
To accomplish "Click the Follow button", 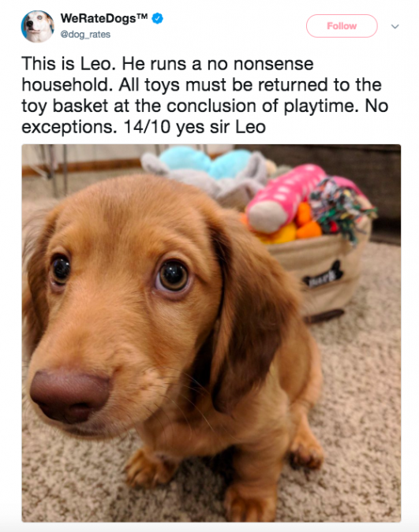I will [x=342, y=26].
